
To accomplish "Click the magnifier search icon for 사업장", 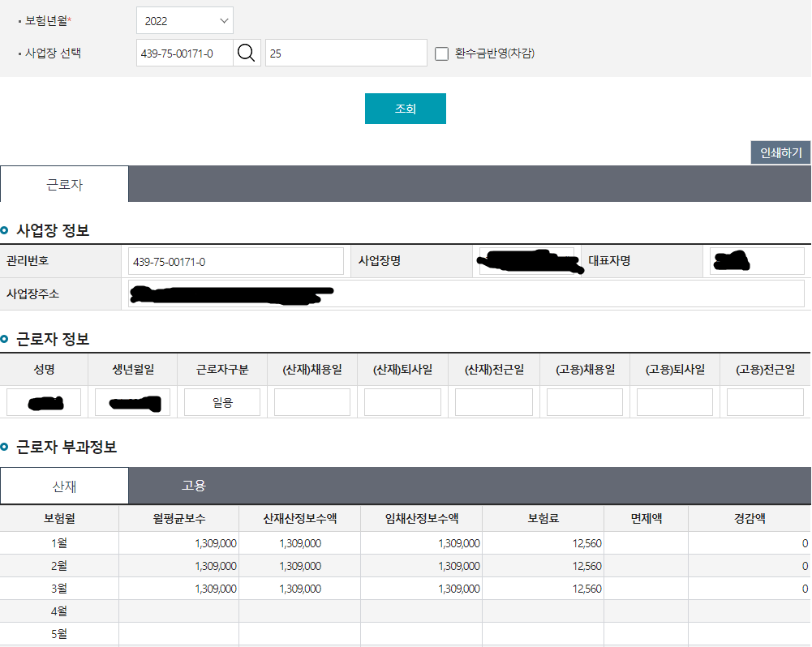I will coord(247,54).
